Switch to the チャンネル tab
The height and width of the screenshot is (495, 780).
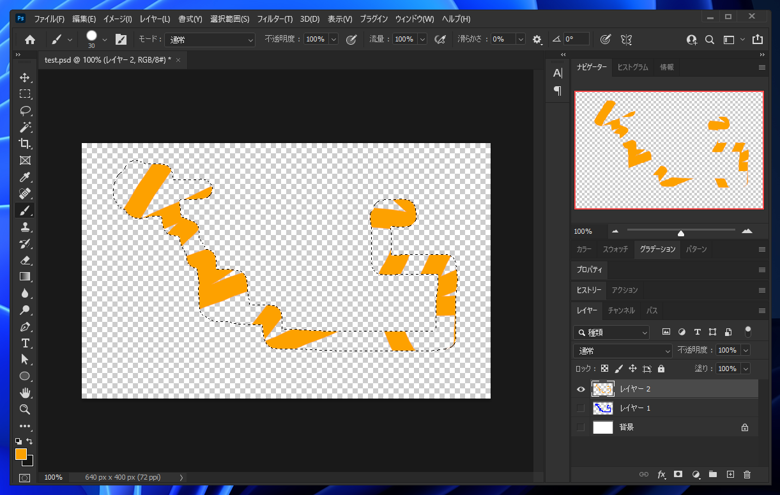tap(621, 311)
